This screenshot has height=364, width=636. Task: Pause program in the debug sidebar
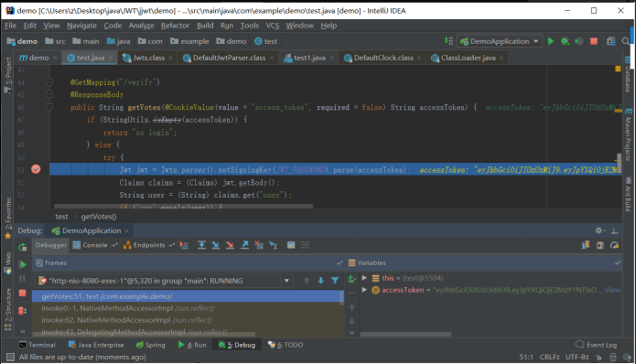[x=22, y=279]
